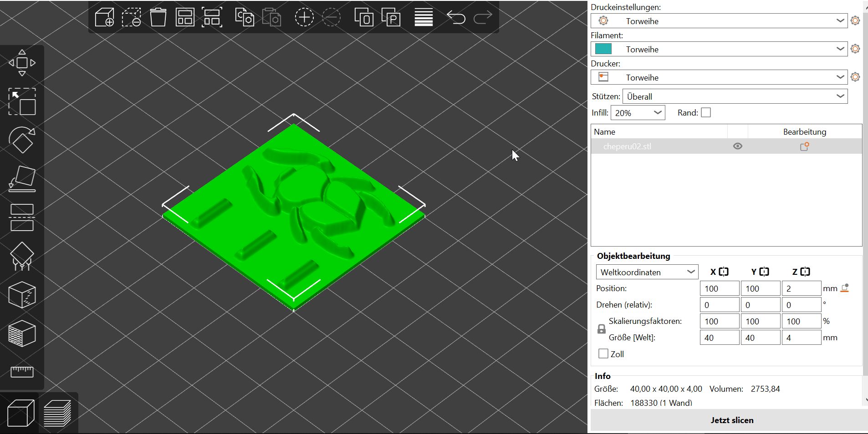Viewport: 868px width, 434px height.
Task: Click the Drehen Y rotation field
Action: pos(761,305)
